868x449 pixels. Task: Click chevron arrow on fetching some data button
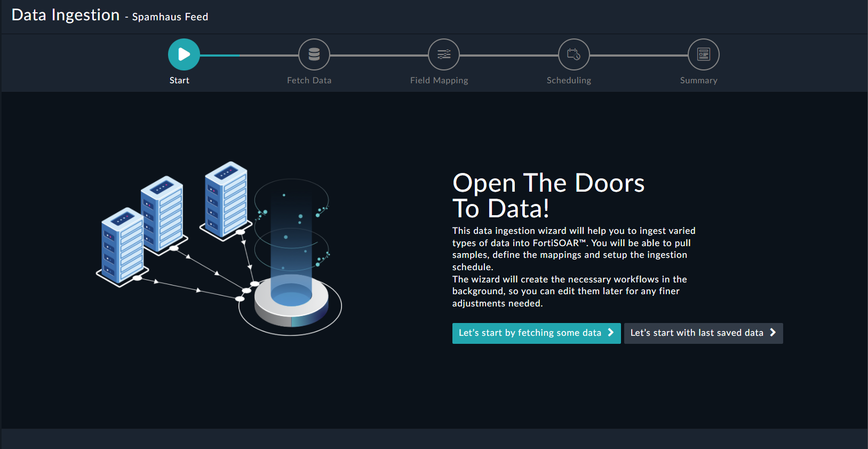611,333
